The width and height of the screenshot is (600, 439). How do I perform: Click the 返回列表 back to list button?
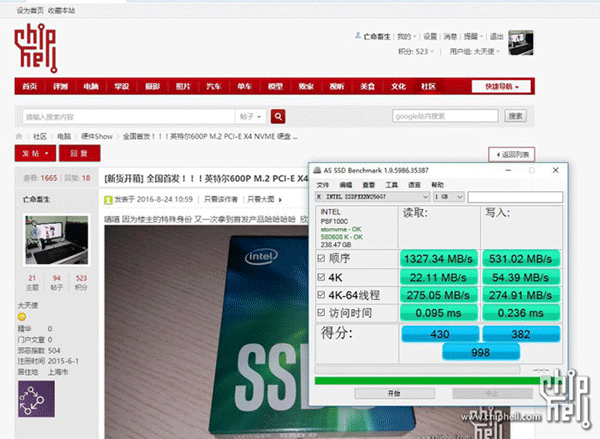[x=512, y=155]
